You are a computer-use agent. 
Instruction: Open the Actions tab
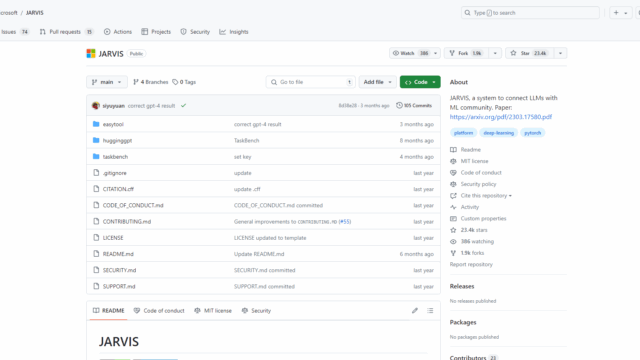coord(118,32)
